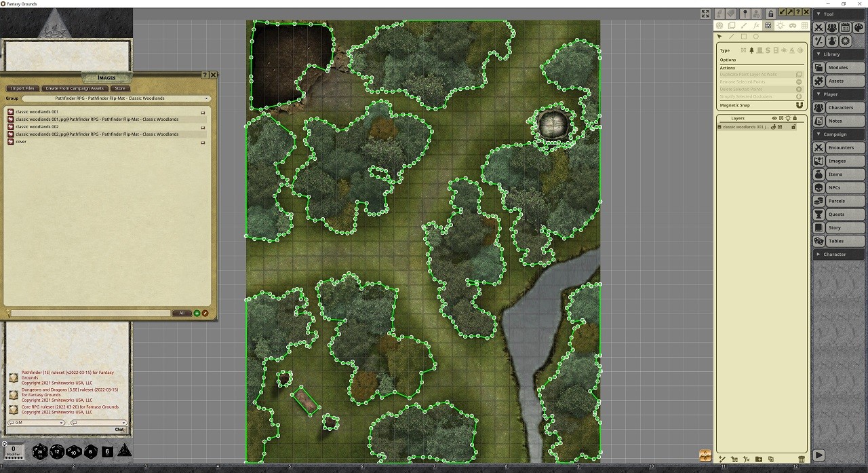
Task: Click the Modifier box showing 0
Action: coord(13,451)
